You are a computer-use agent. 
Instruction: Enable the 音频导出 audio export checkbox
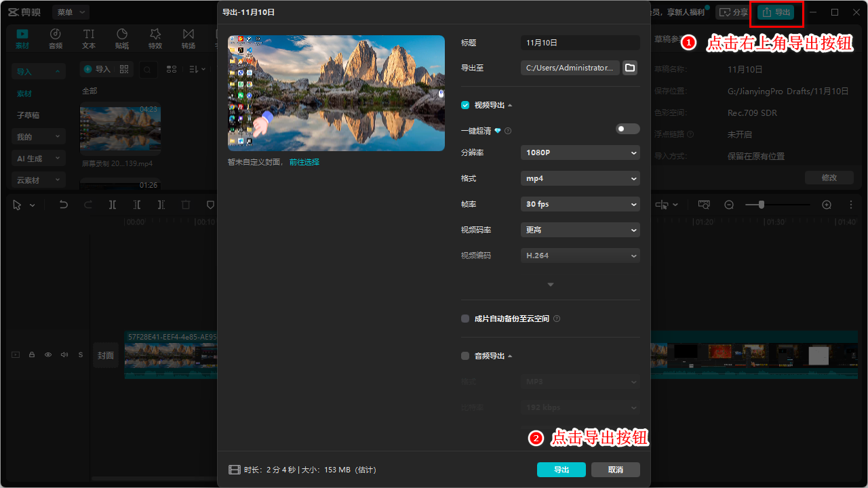coord(465,356)
